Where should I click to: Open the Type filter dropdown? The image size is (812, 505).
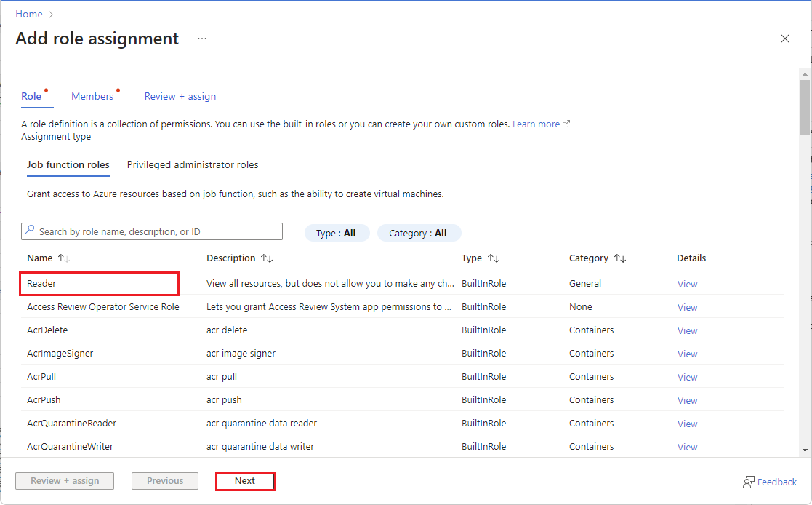tap(337, 233)
